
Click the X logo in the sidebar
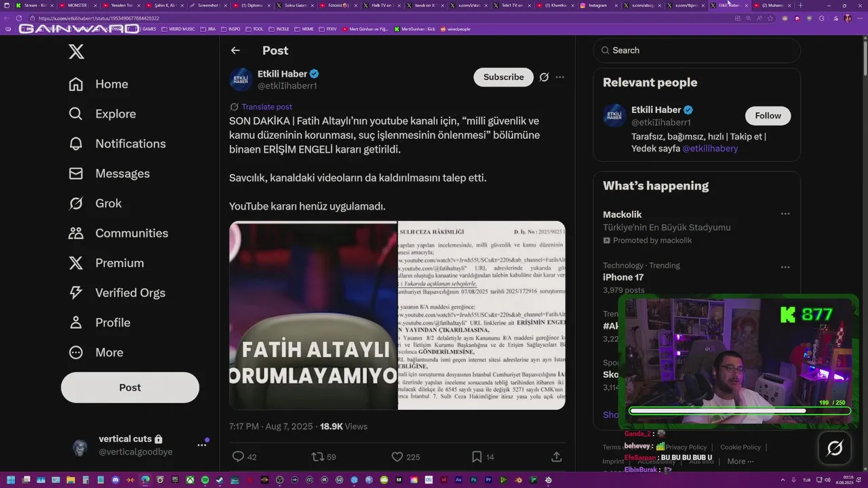[76, 52]
